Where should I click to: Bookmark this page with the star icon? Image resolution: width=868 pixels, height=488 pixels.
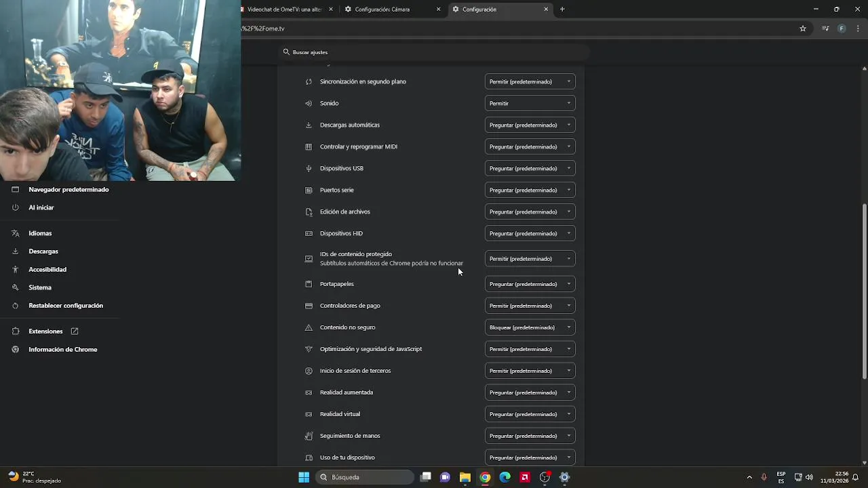[x=803, y=28]
